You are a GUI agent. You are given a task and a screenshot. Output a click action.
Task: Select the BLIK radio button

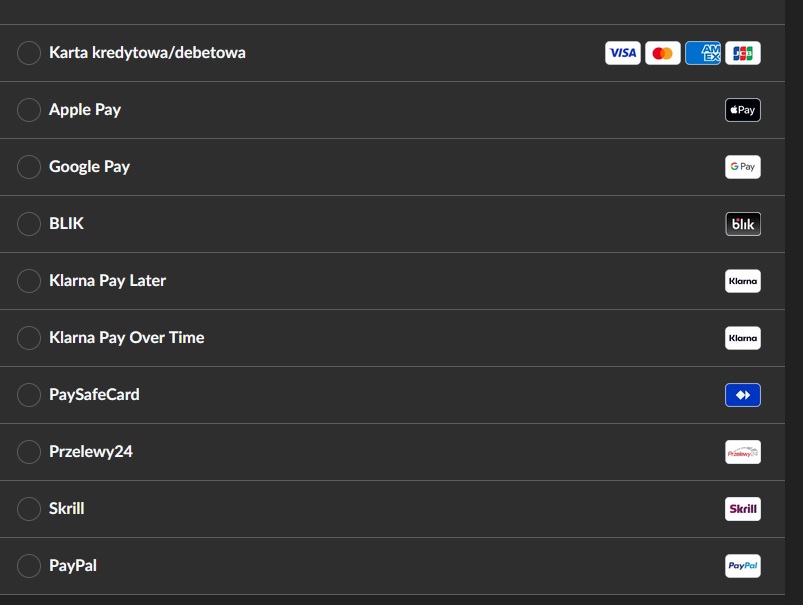click(x=29, y=224)
